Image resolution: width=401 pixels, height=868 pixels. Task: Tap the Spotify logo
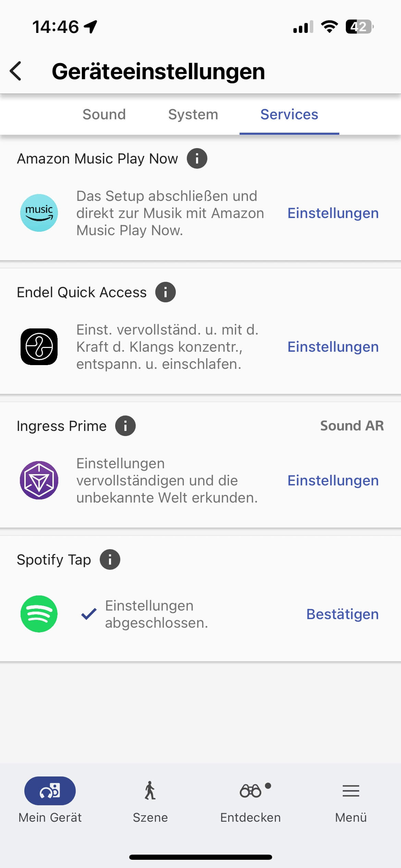[x=39, y=614]
